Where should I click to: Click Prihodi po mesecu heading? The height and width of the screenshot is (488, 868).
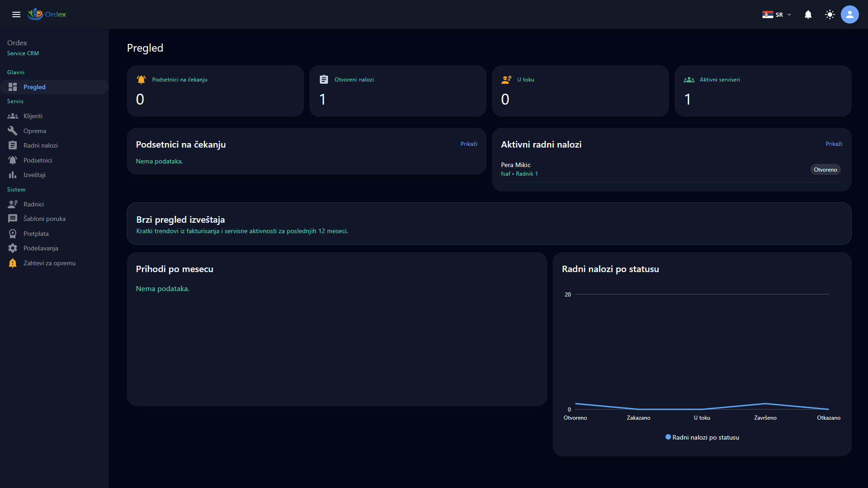(174, 269)
